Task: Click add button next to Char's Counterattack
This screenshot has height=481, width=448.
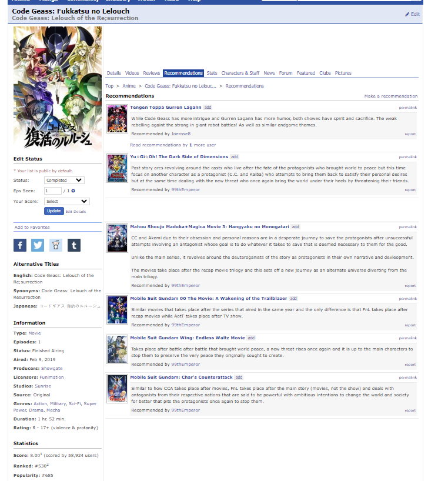Action: click(x=239, y=378)
